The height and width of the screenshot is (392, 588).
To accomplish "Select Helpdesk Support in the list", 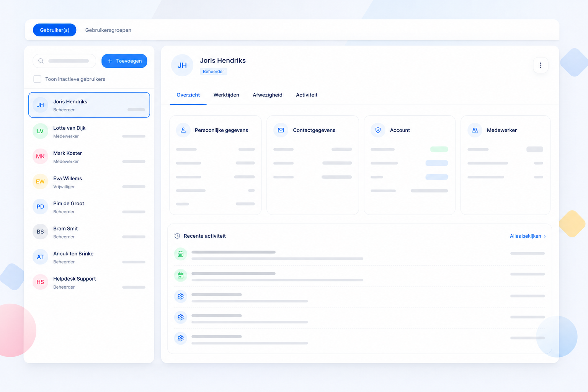I will 89,282.
